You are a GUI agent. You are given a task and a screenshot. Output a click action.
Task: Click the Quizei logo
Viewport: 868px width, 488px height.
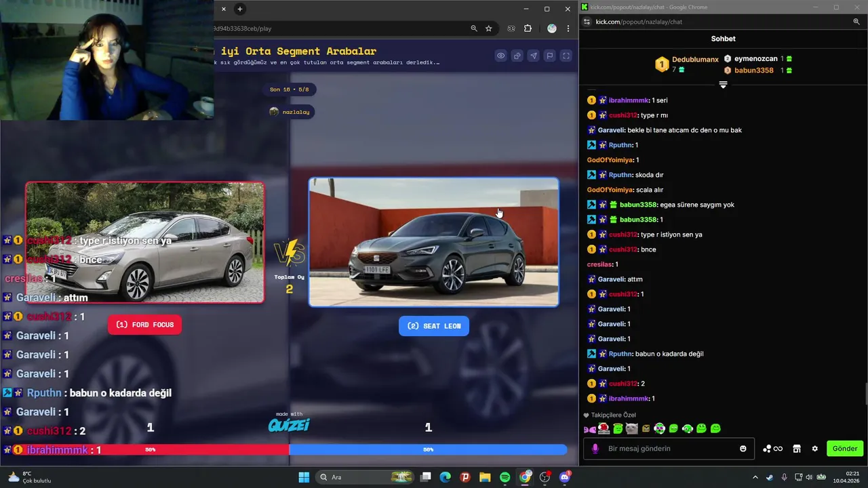pos(289,424)
